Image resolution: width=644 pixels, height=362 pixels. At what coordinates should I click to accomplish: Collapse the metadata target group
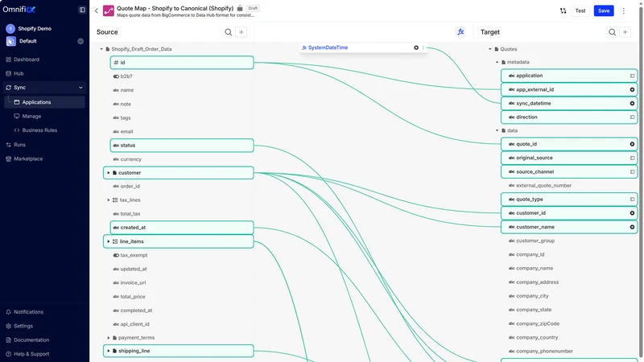tap(497, 63)
